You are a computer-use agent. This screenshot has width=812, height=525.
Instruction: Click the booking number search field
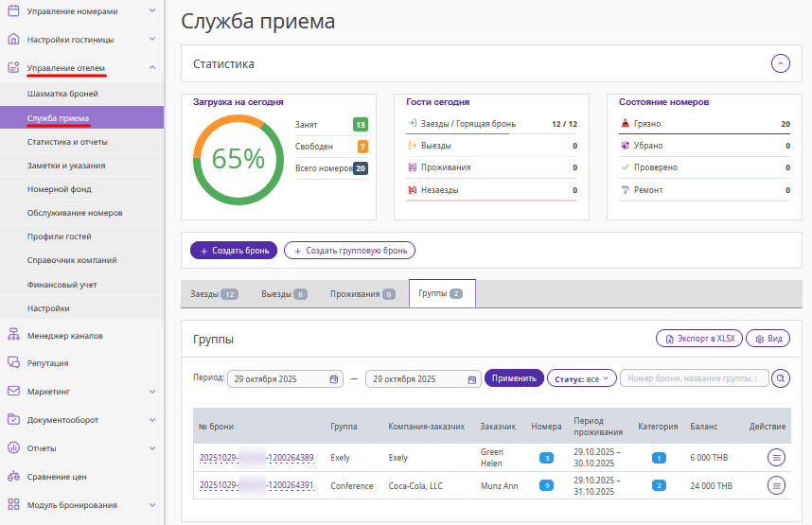[x=693, y=378]
